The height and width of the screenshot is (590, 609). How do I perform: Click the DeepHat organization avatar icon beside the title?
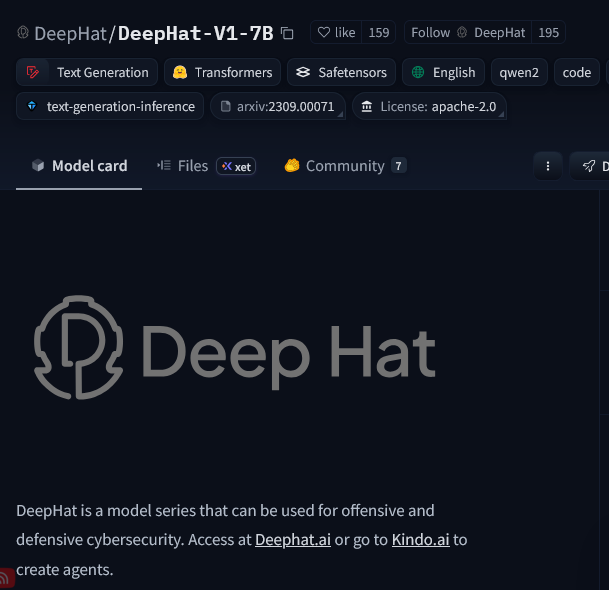[x=23, y=33]
